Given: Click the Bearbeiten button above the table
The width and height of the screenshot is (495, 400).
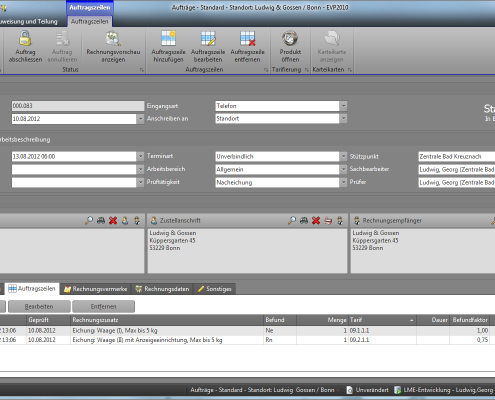Looking at the screenshot, I should (39, 306).
